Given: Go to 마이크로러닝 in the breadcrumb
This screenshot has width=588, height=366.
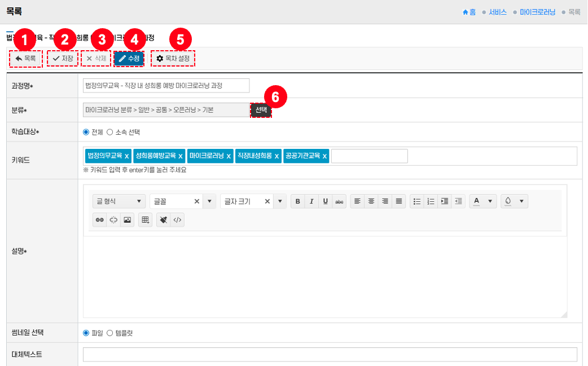Looking at the screenshot, I should pos(537,12).
